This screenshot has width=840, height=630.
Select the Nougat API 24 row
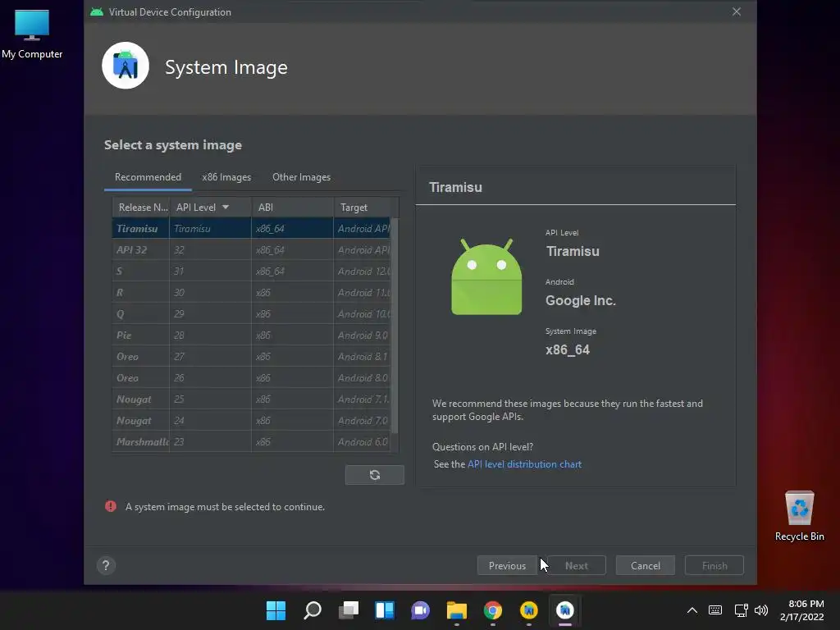(251, 421)
